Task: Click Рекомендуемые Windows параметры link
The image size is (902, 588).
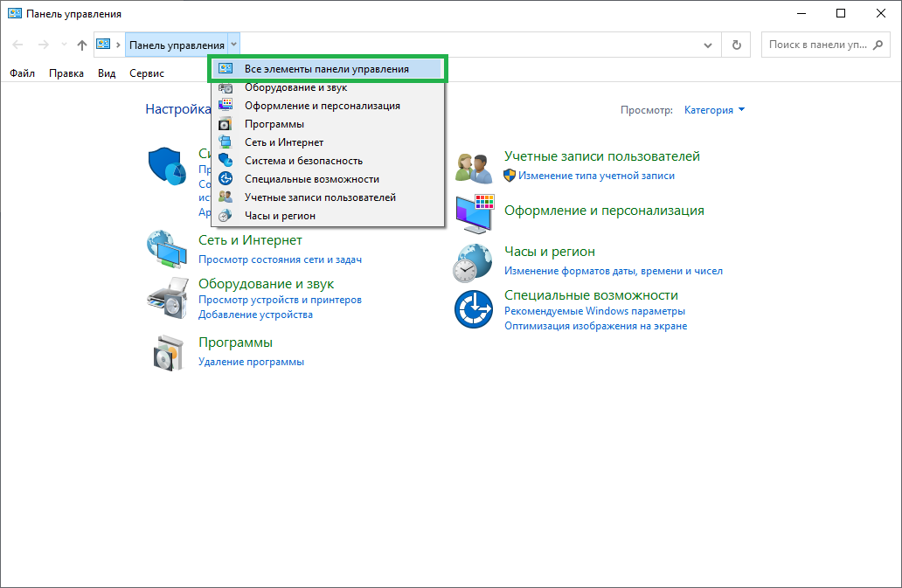Action: (594, 312)
